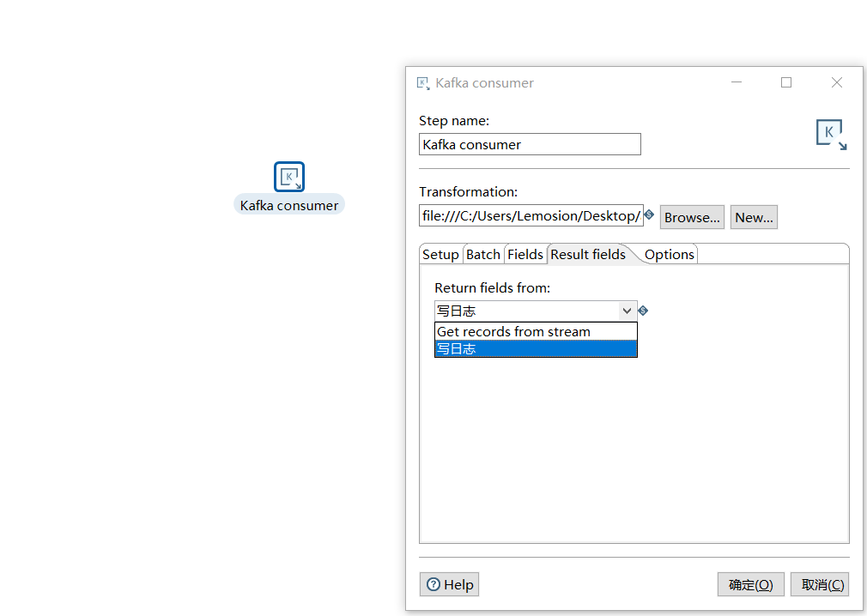Viewport: 867px width, 616px height.
Task: Switch to the Options tab
Action: (669, 254)
